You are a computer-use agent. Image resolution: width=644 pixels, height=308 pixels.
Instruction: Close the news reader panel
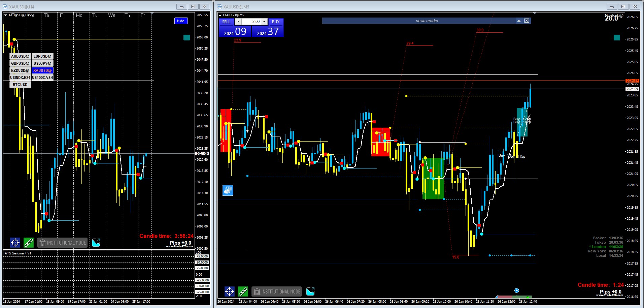click(x=527, y=21)
